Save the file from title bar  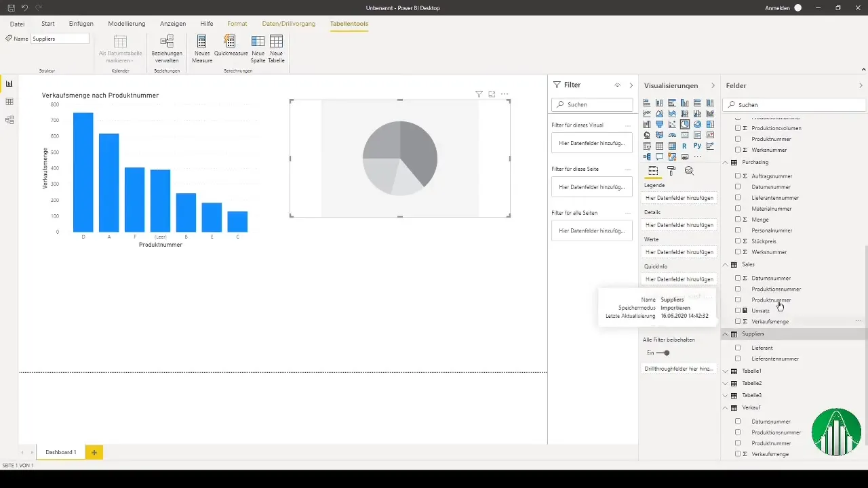(11, 7)
